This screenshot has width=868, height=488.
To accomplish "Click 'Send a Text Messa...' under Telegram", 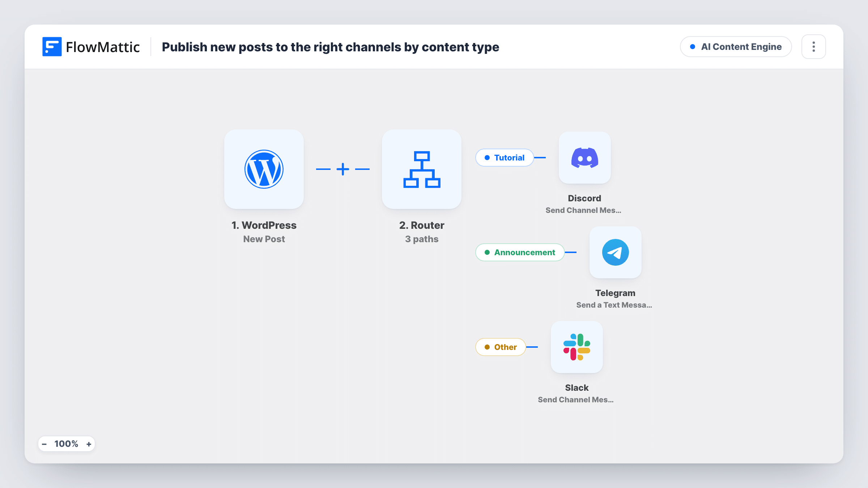I will 614,305.
